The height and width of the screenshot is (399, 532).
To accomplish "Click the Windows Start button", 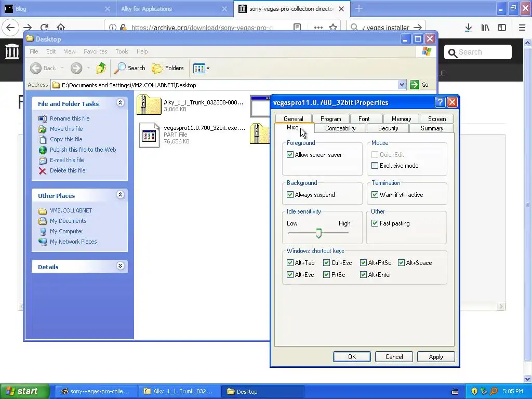I will point(24,391).
